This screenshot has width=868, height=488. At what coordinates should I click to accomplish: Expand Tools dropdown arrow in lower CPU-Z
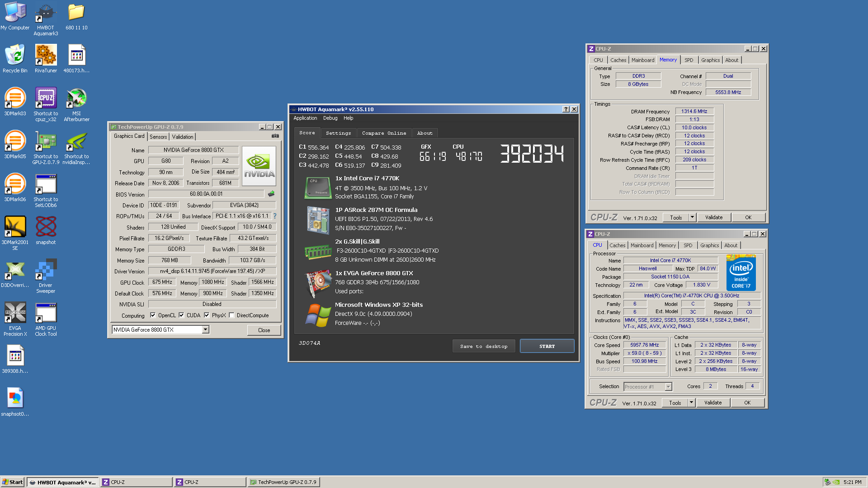[691, 403]
